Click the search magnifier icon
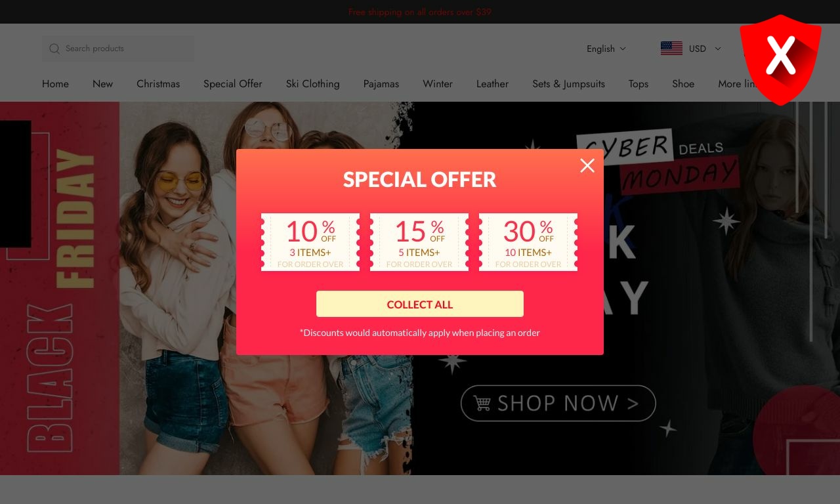The width and height of the screenshot is (840, 504). (x=54, y=49)
